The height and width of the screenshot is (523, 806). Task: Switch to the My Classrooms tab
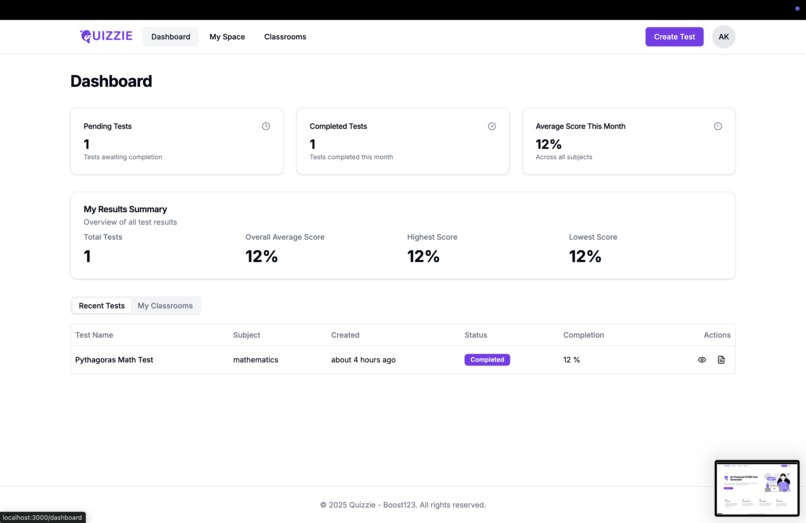tap(165, 305)
